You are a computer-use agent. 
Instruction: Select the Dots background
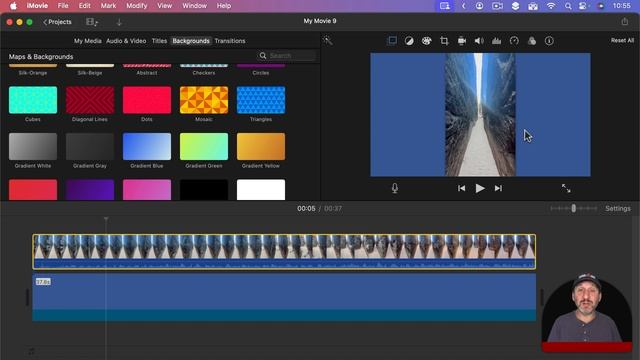tap(147, 100)
